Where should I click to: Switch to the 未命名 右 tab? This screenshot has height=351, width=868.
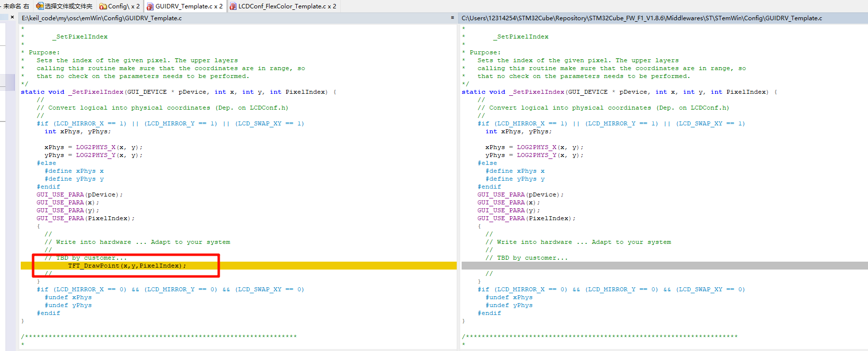coord(16,6)
